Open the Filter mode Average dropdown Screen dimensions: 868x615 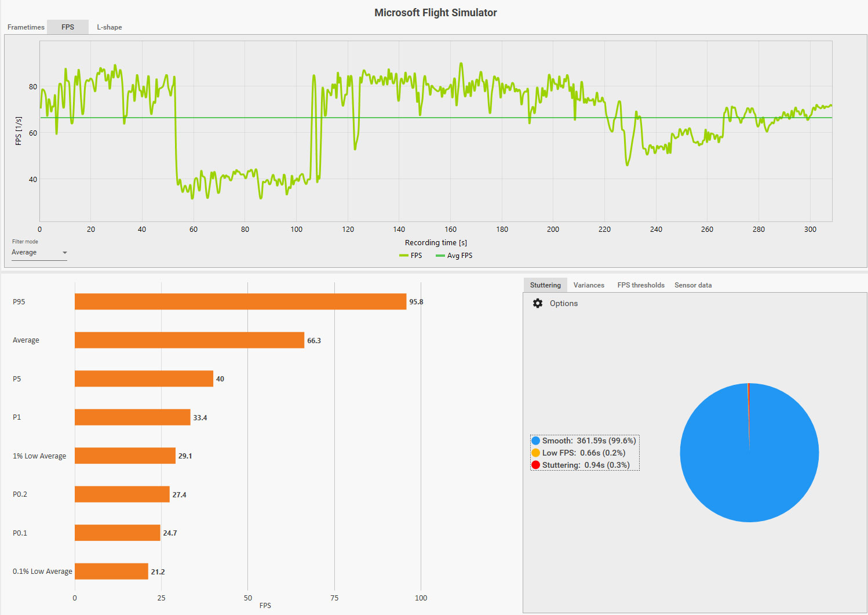(x=39, y=253)
